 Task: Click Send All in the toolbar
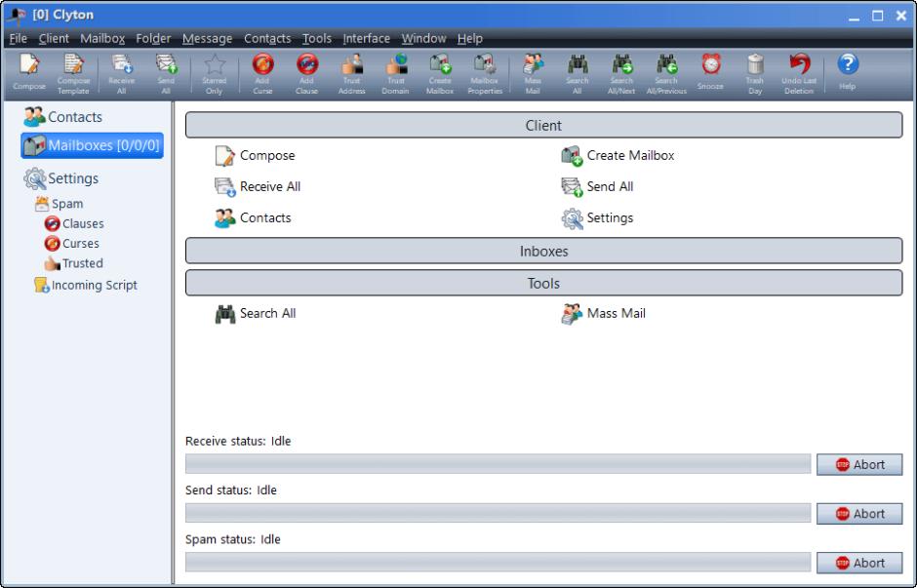(x=166, y=74)
